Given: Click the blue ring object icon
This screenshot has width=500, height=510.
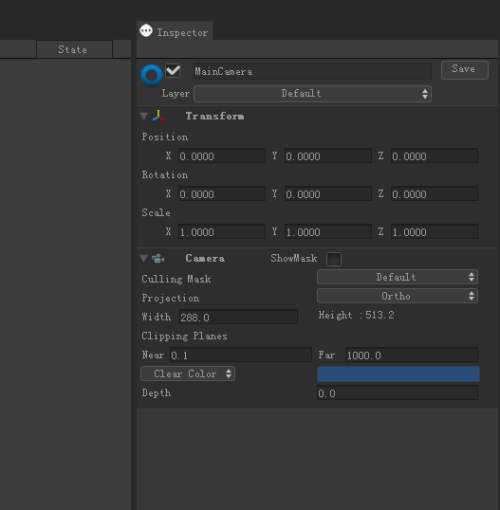Looking at the screenshot, I should [x=152, y=75].
